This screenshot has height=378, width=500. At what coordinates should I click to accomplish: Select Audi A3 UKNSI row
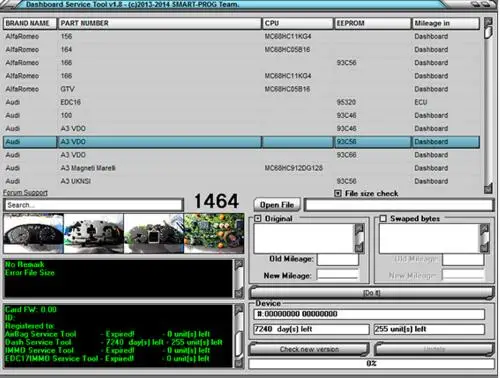(x=241, y=181)
